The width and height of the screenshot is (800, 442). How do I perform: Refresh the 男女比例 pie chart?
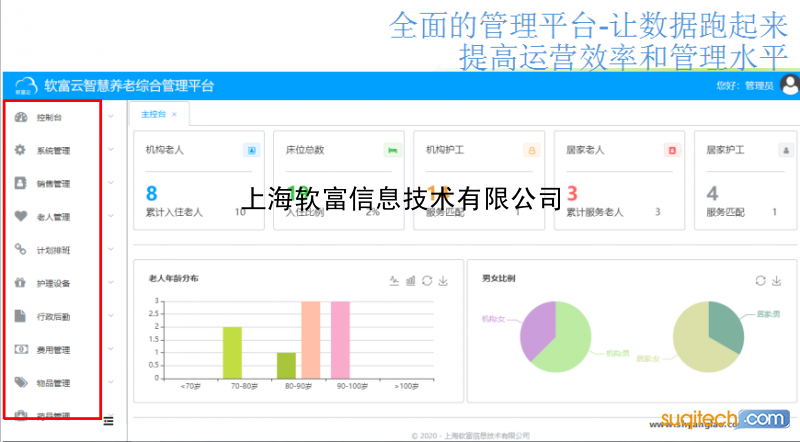[760, 281]
